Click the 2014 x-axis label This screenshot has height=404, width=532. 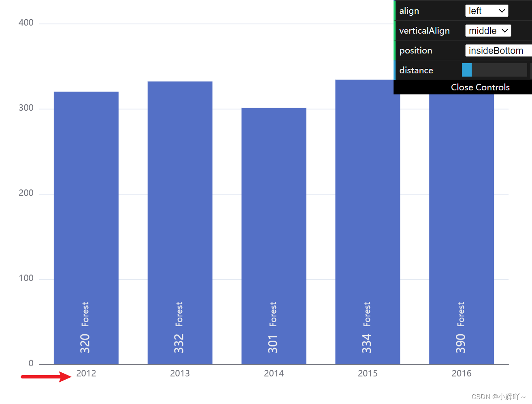[274, 374]
